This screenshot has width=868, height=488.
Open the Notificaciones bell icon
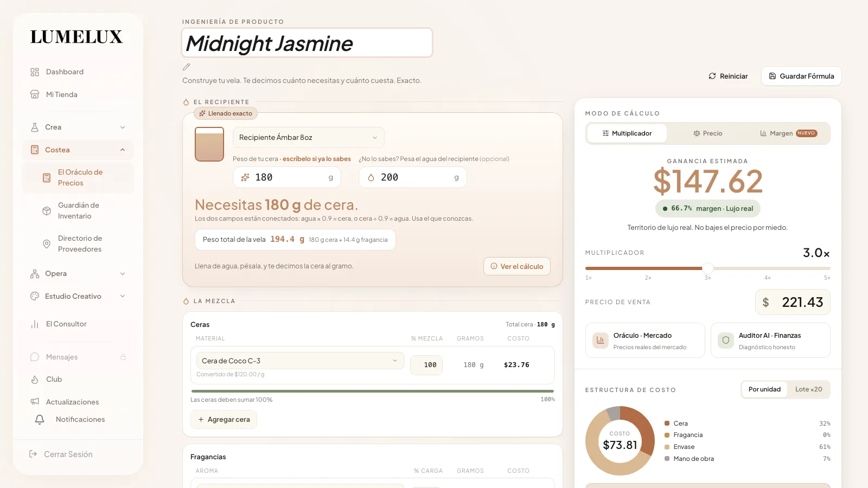coord(40,420)
